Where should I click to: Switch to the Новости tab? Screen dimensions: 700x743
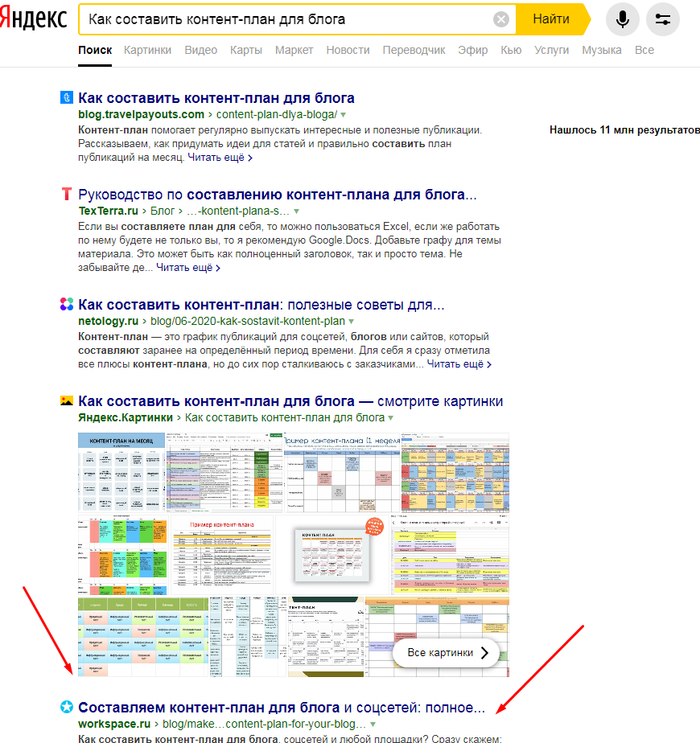coord(348,50)
